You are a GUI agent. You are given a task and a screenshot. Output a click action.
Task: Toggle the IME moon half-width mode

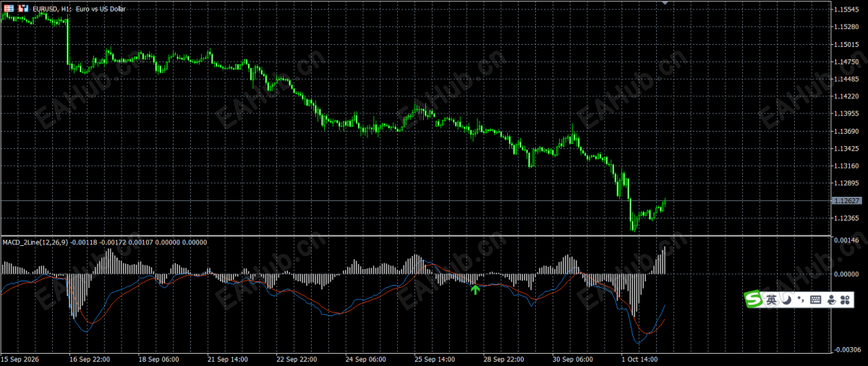[x=786, y=299]
